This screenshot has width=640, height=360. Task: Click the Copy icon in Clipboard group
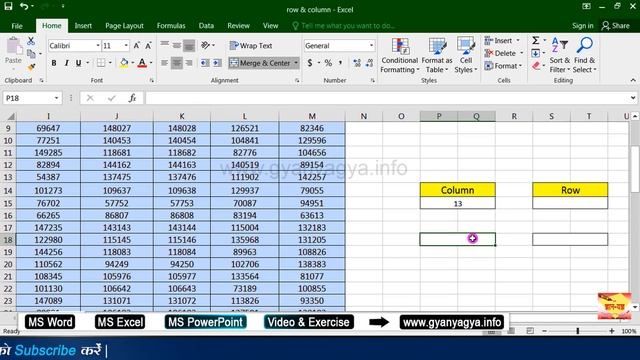pos(31,53)
